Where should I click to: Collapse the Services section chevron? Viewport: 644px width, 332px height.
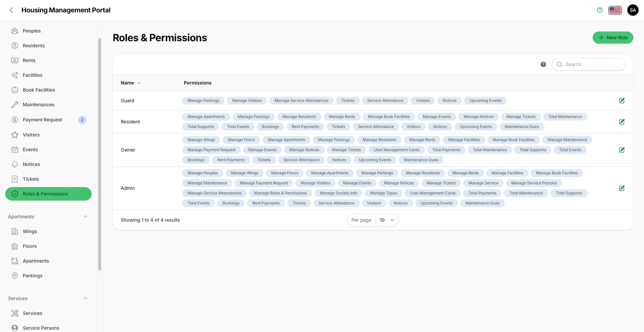point(86,298)
